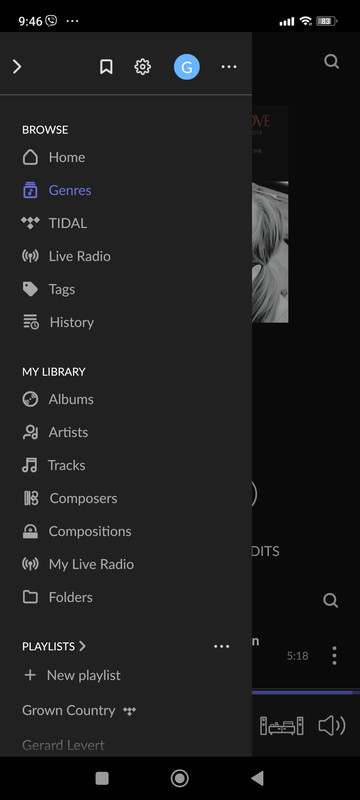Image resolution: width=360 pixels, height=800 pixels.
Task: Open Tracks in My Library
Action: pyautogui.click(x=66, y=465)
